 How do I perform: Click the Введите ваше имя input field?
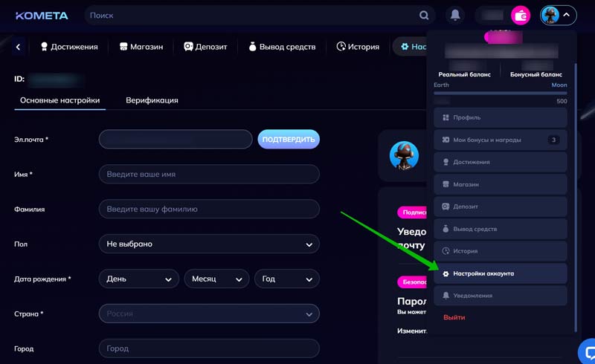click(209, 174)
